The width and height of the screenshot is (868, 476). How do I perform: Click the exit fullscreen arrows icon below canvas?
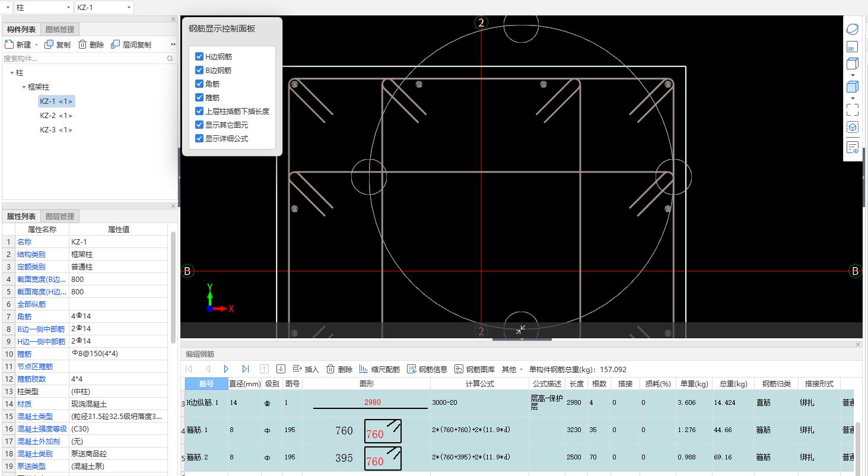coord(520,329)
